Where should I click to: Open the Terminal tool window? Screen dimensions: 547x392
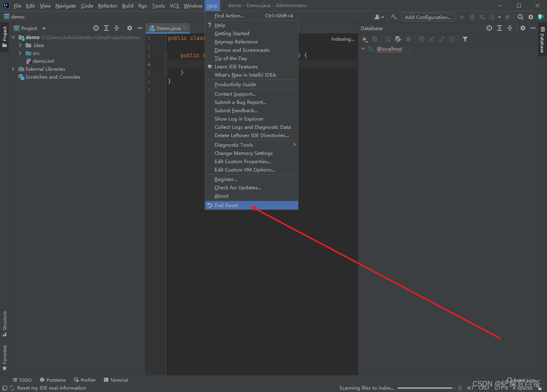point(116,380)
